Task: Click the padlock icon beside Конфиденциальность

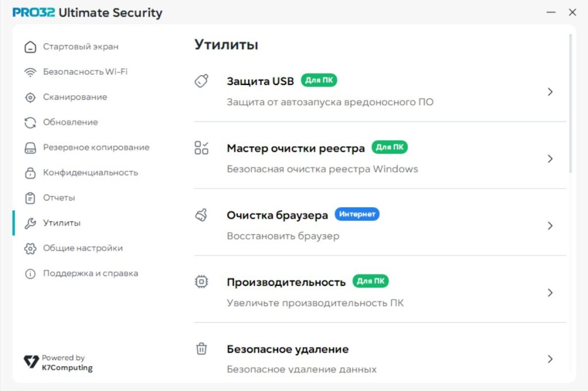Action: [x=30, y=173]
